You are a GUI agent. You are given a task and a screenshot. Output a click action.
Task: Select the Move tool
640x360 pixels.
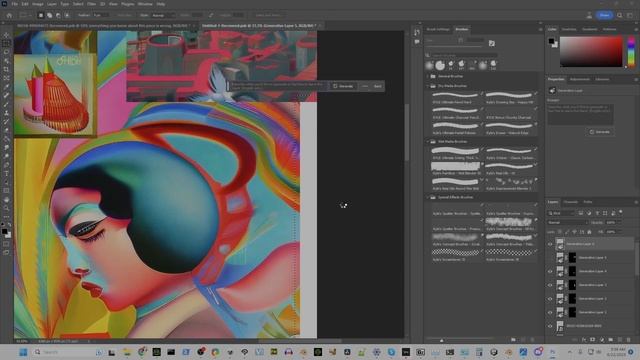point(6,35)
